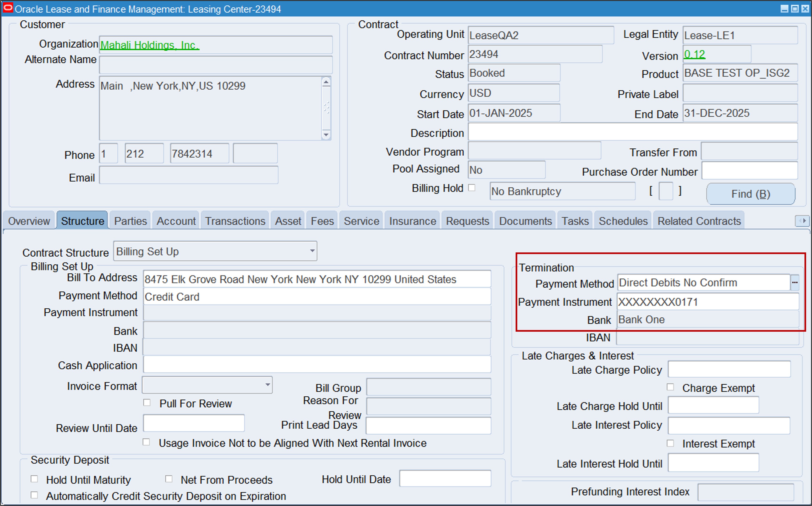Click the Oracle logo in the title bar
The height and width of the screenshot is (506, 812).
coord(8,8)
